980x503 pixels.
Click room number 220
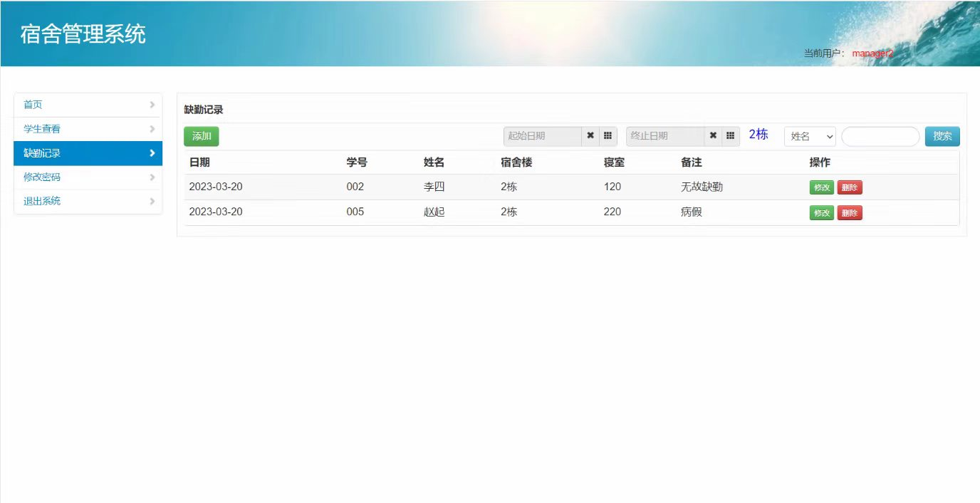pyautogui.click(x=612, y=212)
